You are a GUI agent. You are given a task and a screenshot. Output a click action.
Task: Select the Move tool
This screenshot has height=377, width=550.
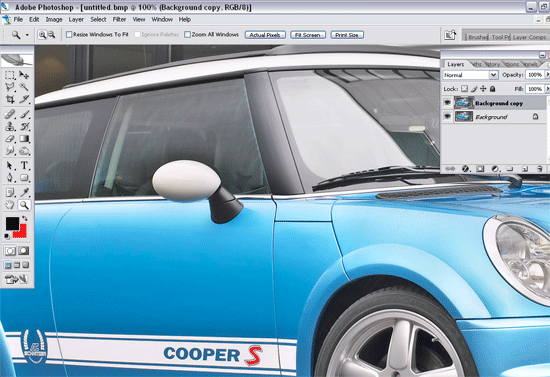(x=24, y=75)
